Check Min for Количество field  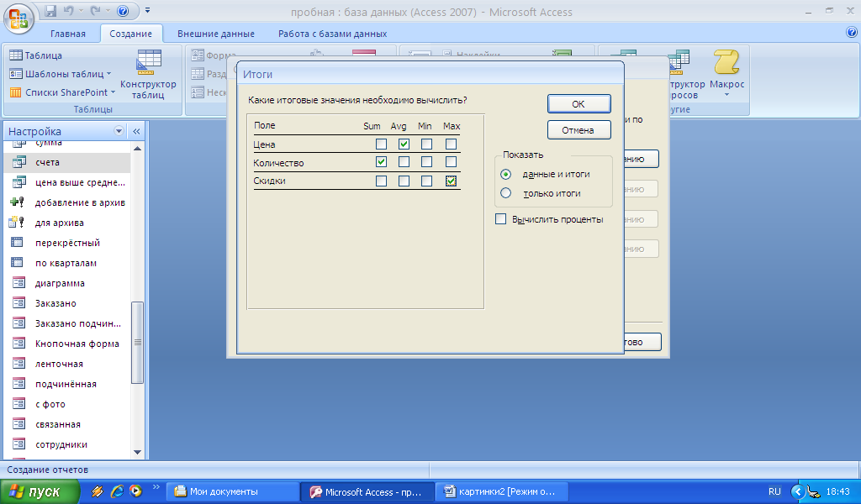tap(426, 162)
